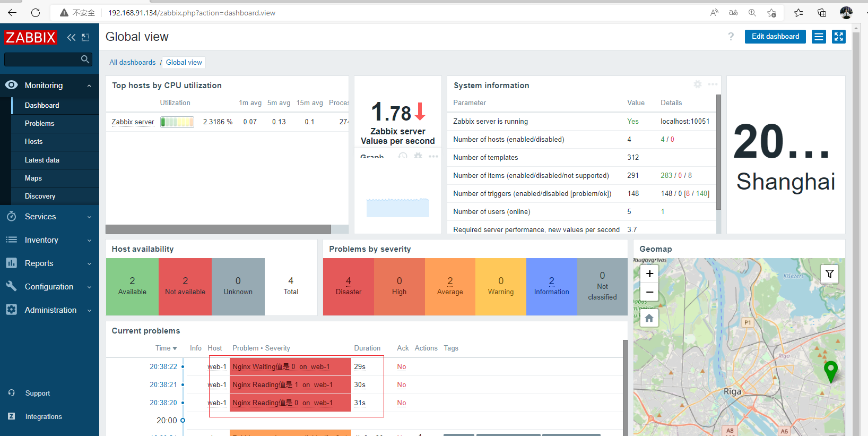868x436 pixels.
Task: Open Hosts under Monitoring
Action: coord(55,141)
